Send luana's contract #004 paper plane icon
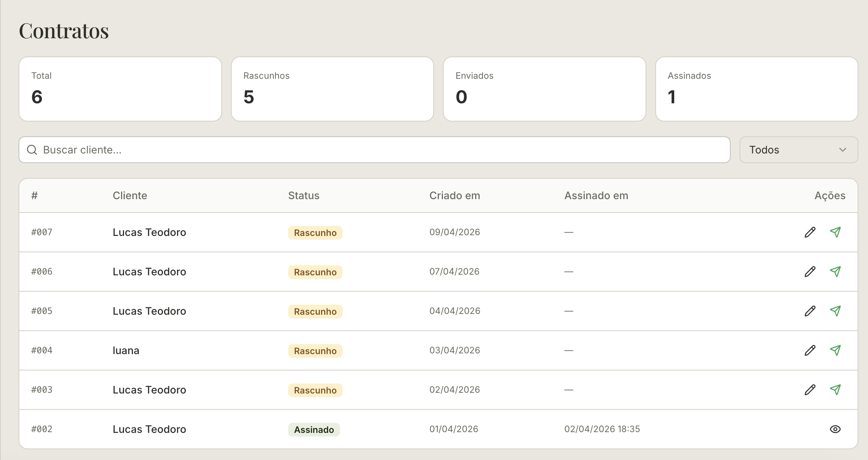The width and height of the screenshot is (868, 460). (835, 350)
